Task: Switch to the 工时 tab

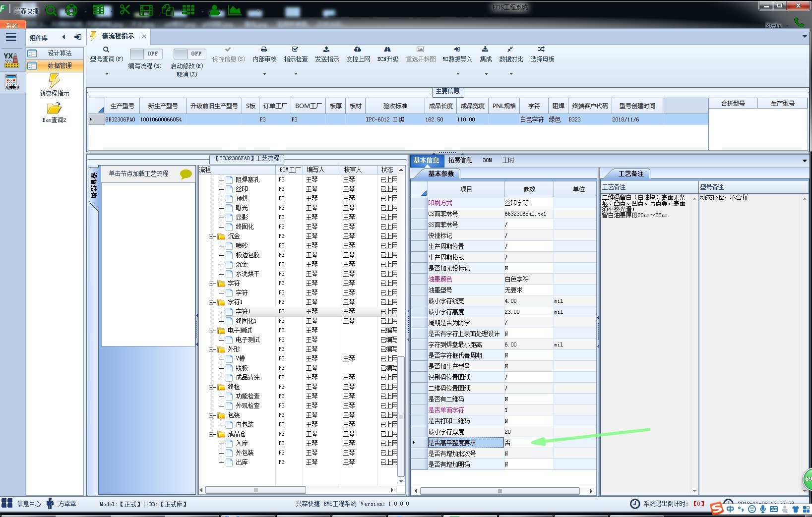Action: [508, 160]
